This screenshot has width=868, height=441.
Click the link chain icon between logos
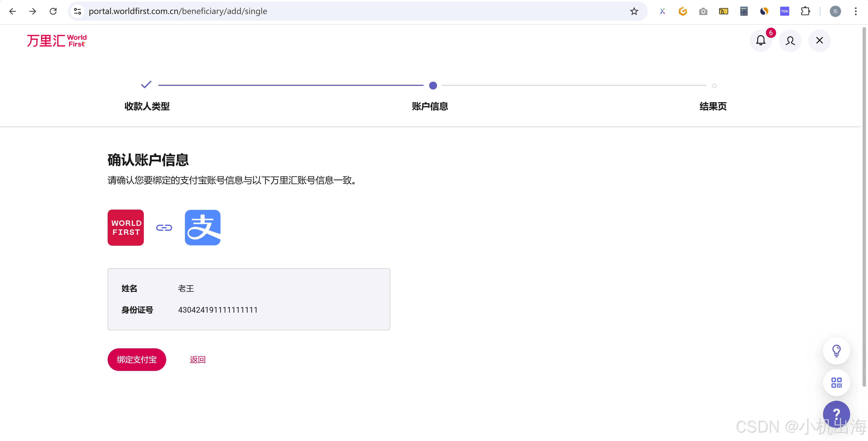(164, 228)
